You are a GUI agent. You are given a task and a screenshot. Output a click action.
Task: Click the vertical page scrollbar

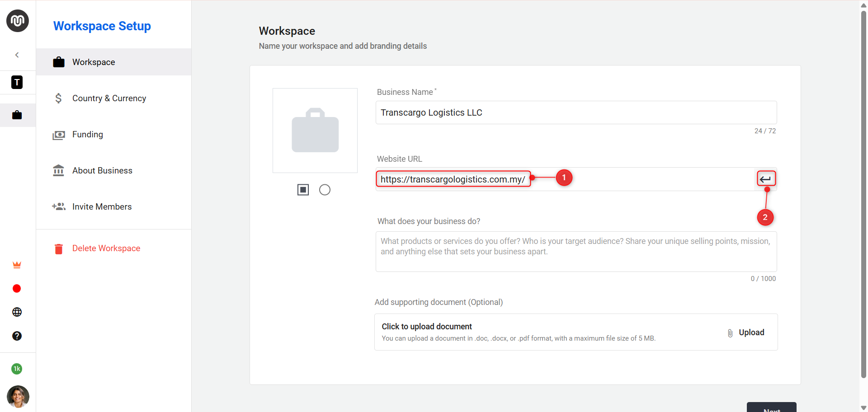click(x=863, y=194)
